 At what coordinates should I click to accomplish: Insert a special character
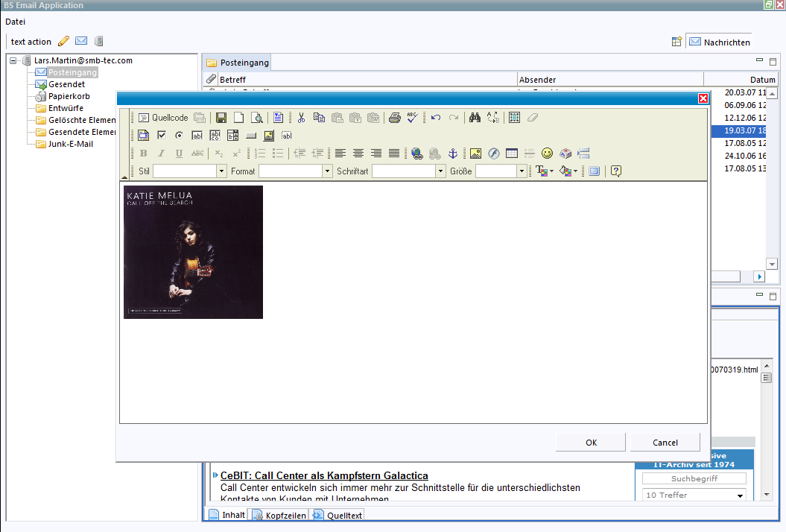tap(565, 153)
